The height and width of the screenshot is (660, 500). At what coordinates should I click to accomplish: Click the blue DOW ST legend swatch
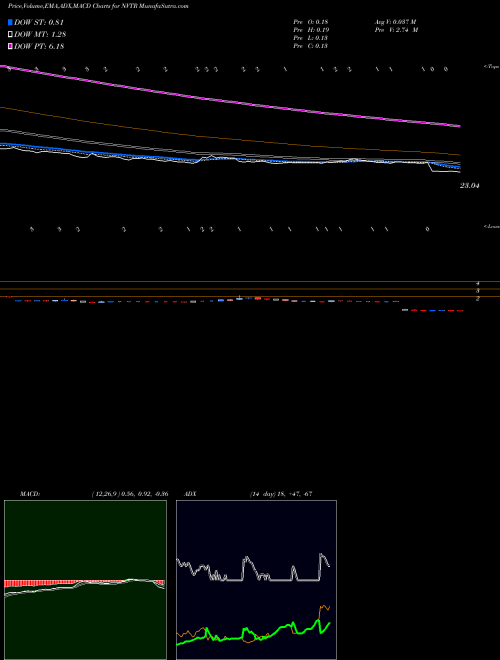[x=11, y=22]
